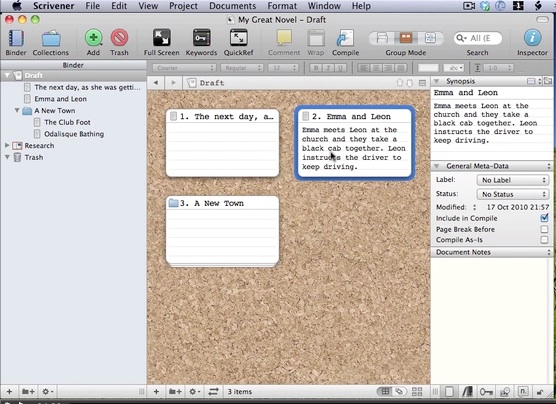Open the Documents menu

233,6
